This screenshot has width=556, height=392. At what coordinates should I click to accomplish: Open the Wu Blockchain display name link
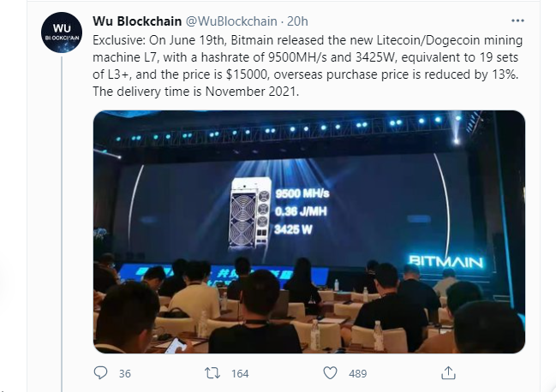click(137, 21)
